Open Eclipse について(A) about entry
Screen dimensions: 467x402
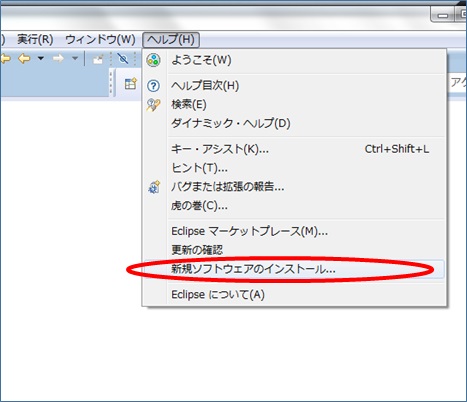point(295,295)
